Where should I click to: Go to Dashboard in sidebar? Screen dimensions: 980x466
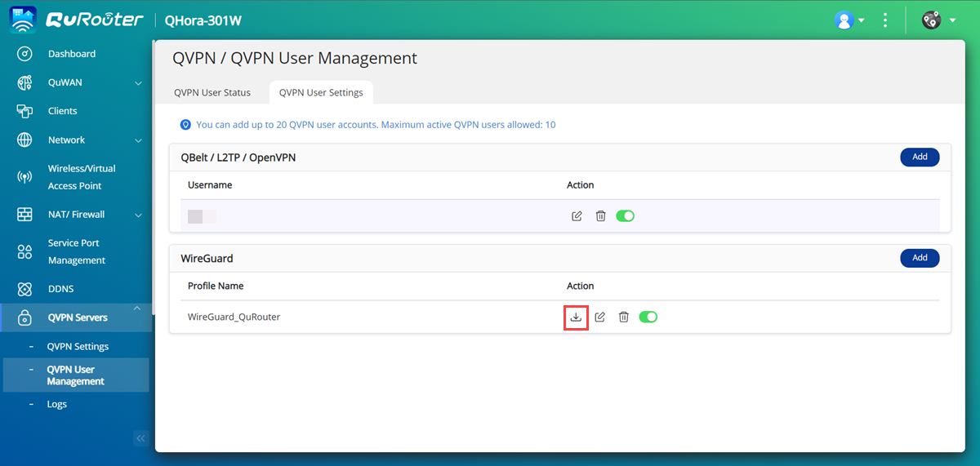72,54
